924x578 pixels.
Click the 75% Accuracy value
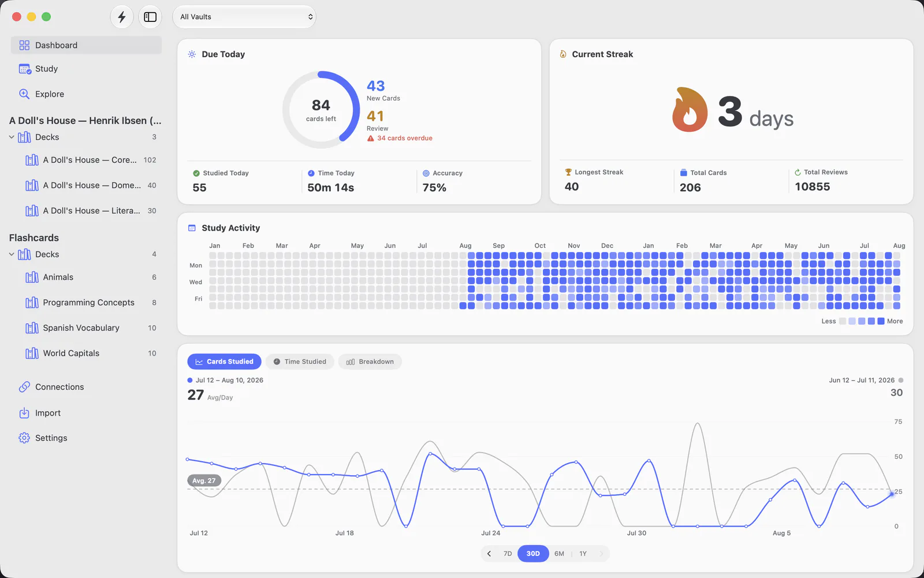(434, 188)
